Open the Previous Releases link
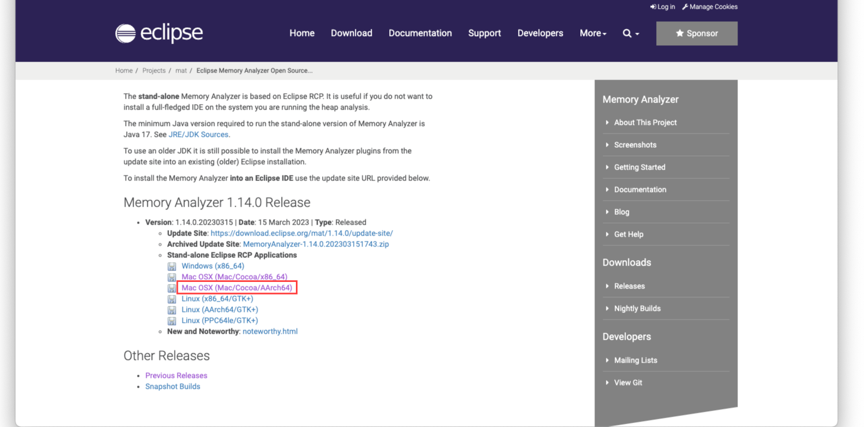The width and height of the screenshot is (868, 427). 176,376
